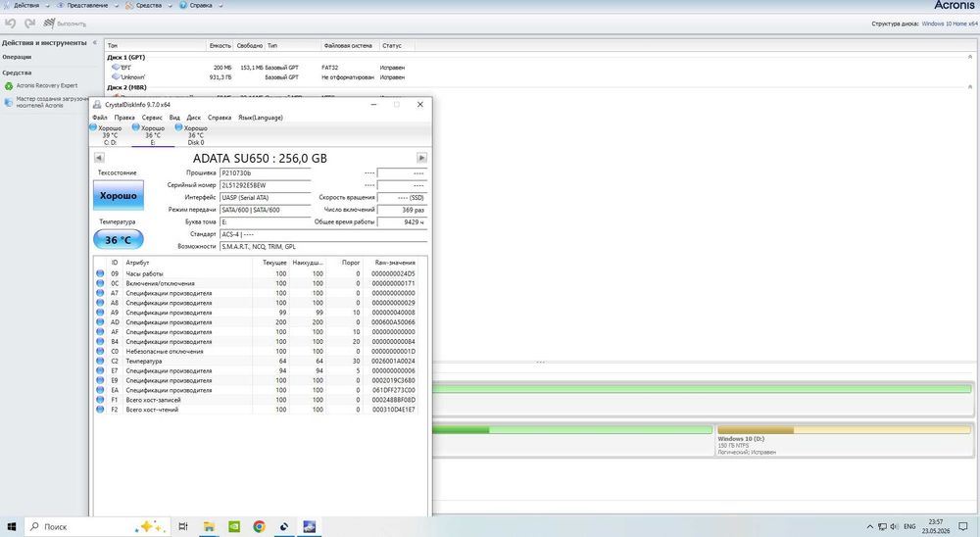Image resolution: width=980 pixels, height=537 pixels.
Task: Open Вид menu in CrystalDiskInfo
Action: [174, 118]
